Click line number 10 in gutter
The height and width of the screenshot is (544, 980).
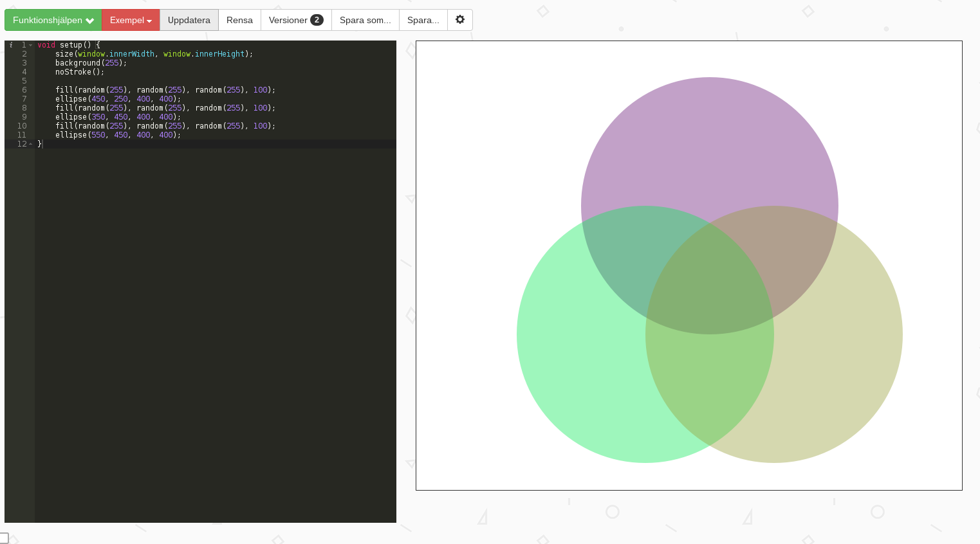coord(22,126)
